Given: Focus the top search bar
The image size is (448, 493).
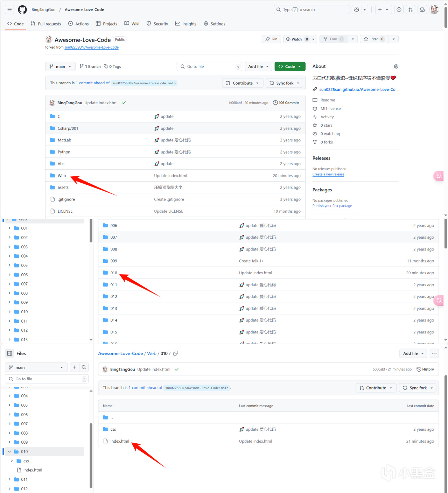Looking at the screenshot, I should (311, 9).
